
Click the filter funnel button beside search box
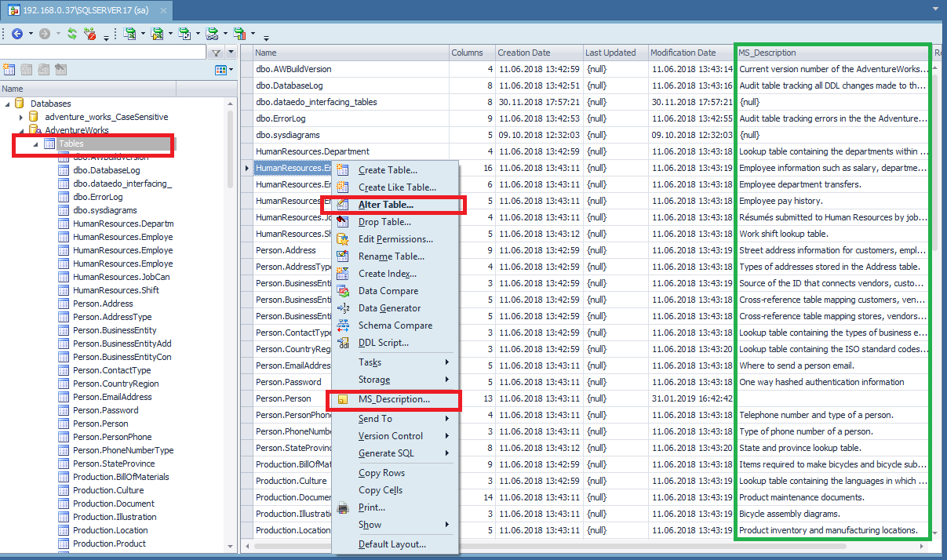click(x=217, y=53)
